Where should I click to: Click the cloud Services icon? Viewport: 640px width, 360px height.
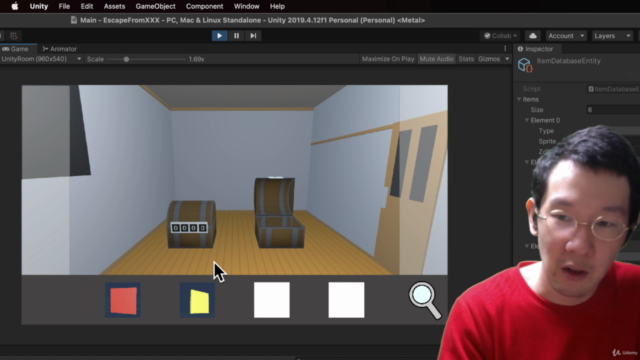click(x=533, y=36)
